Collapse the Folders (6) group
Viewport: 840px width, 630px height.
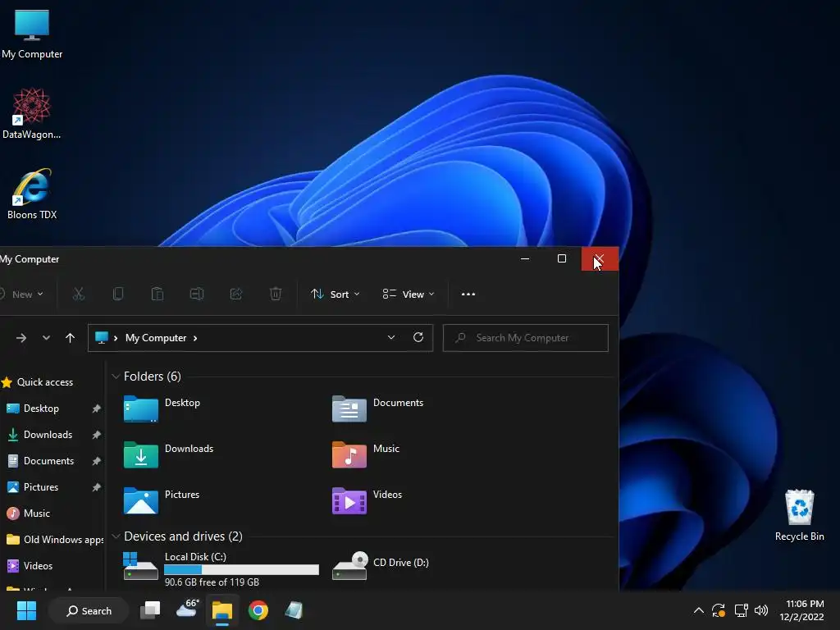pos(116,376)
